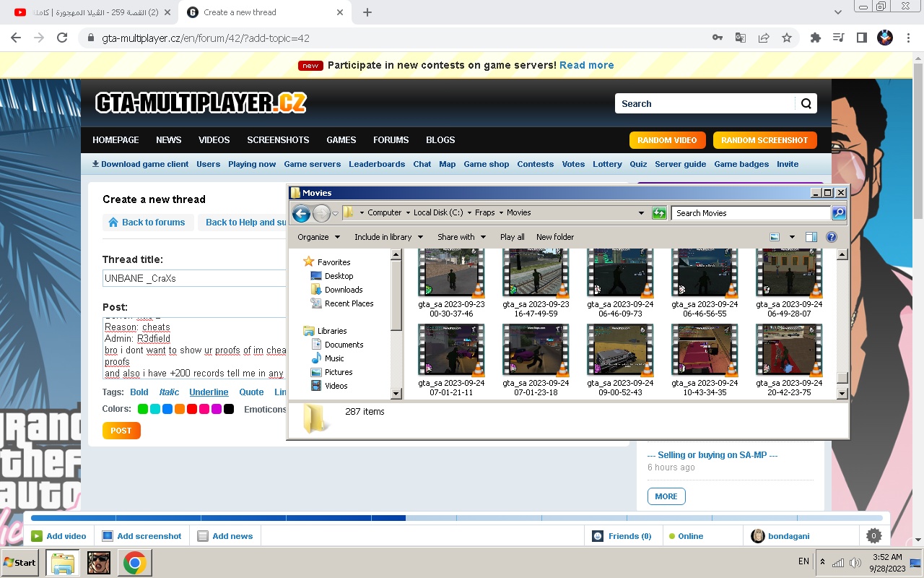Open the Chrome three-dot menu
The height and width of the screenshot is (578, 924).
(x=907, y=38)
